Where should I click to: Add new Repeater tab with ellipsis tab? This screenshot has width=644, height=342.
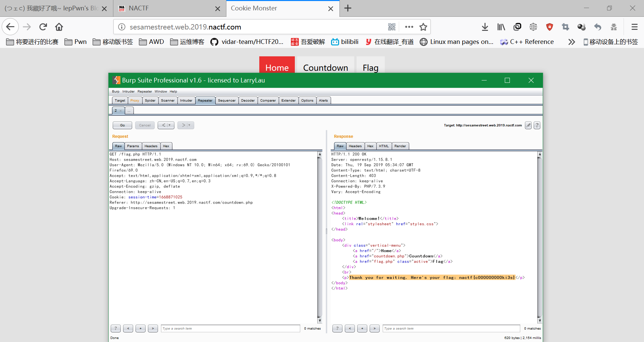click(x=129, y=110)
